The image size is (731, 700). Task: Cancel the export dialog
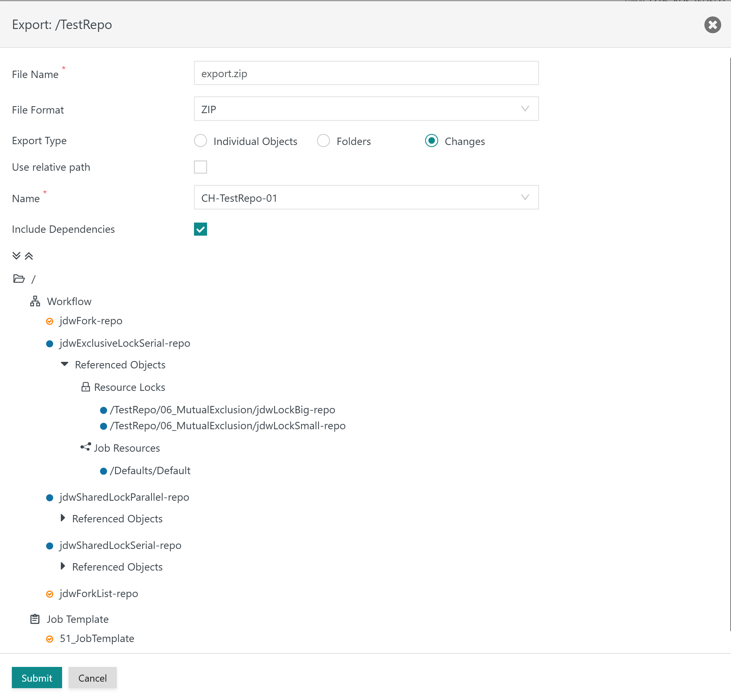92,678
